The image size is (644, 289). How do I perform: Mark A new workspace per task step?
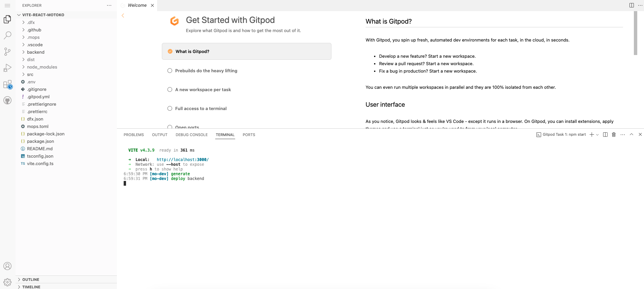tap(170, 89)
